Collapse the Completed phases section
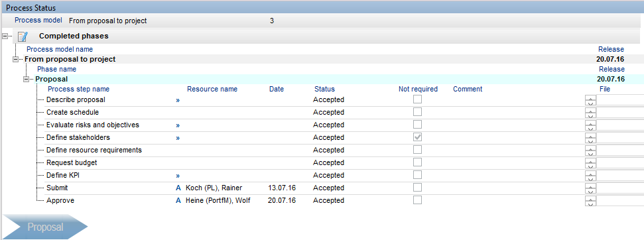This screenshot has width=644, height=240. pyautogui.click(x=5, y=36)
